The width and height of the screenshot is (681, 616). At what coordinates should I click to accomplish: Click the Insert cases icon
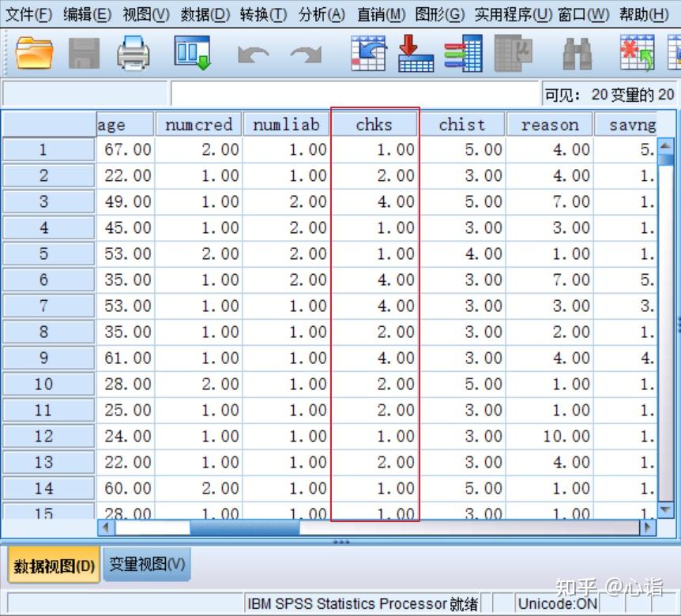pos(637,53)
